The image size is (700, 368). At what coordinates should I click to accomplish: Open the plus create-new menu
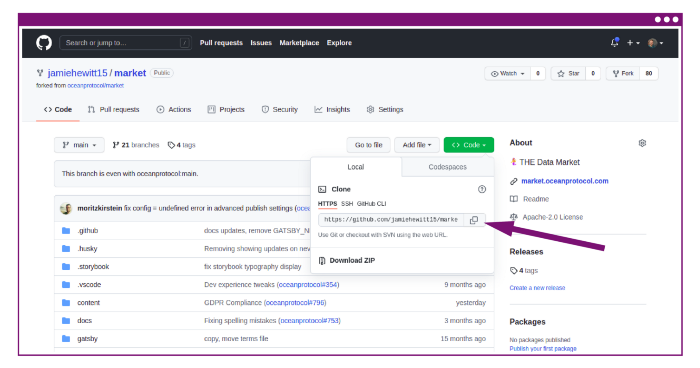(633, 43)
